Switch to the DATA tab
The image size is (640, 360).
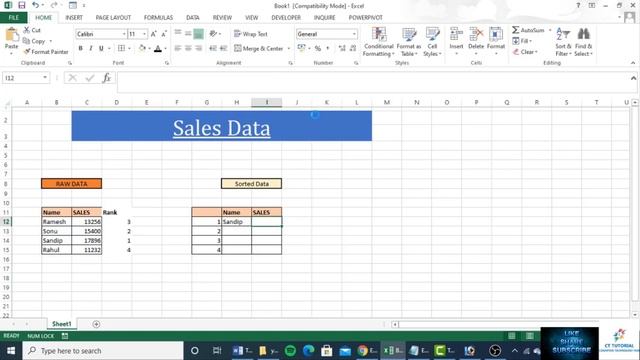(193, 18)
